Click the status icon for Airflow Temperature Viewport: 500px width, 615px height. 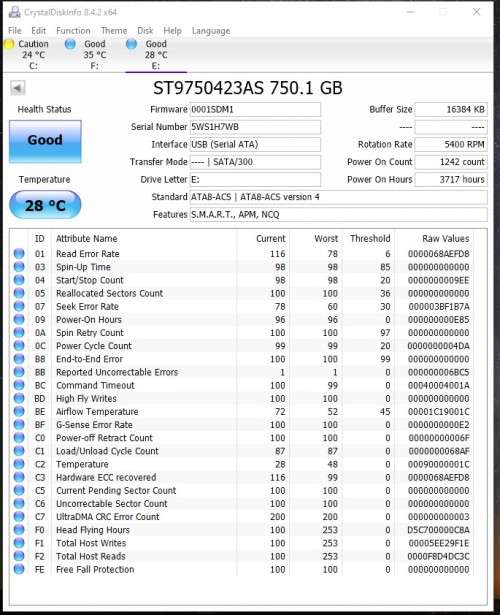coord(19,411)
